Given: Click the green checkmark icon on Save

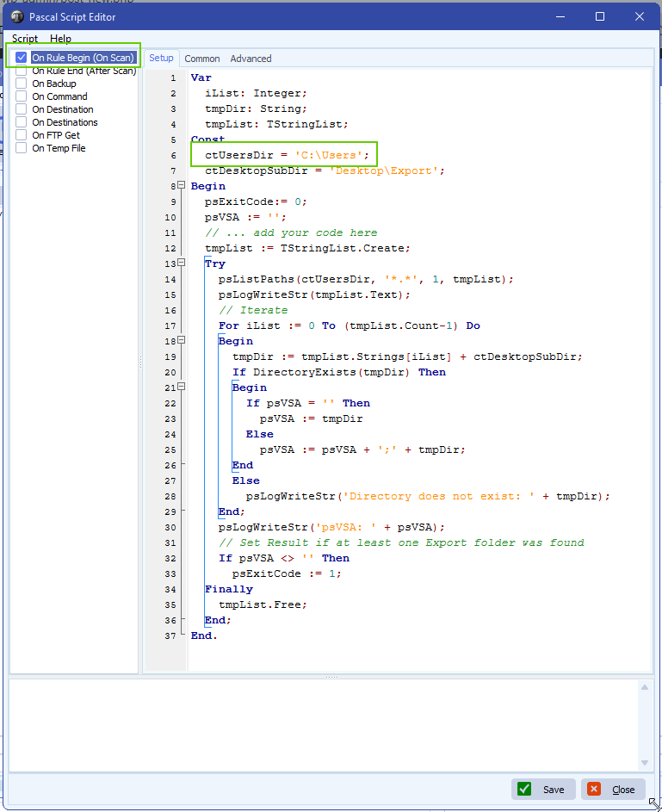Looking at the screenshot, I should pos(524,789).
